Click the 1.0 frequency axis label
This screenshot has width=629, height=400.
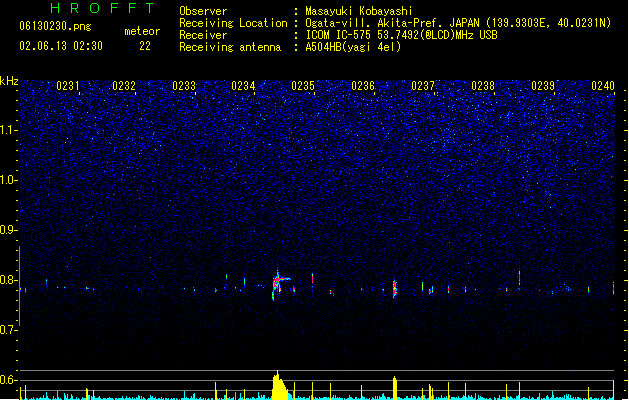[x=9, y=180]
